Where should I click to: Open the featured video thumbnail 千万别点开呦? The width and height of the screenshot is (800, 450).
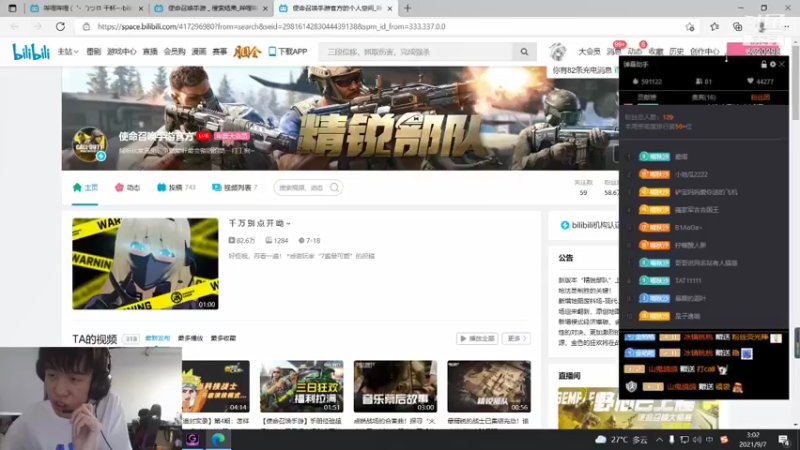(145, 264)
